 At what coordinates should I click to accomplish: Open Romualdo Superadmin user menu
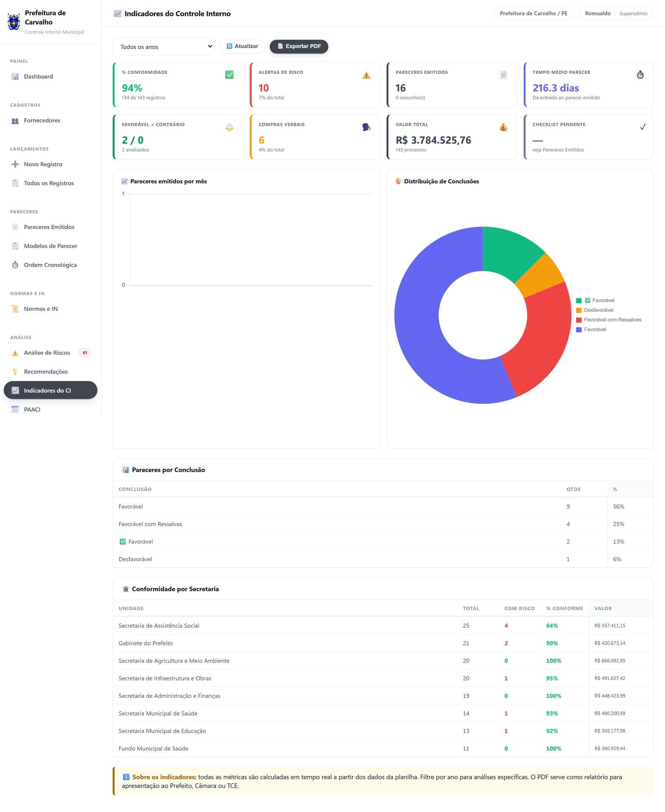(616, 13)
